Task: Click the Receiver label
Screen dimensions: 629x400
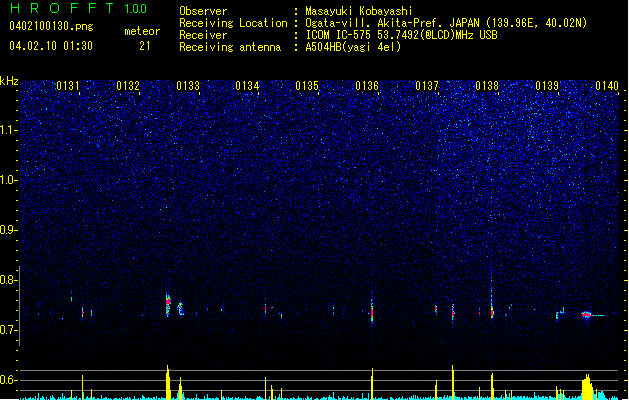Action: point(203,35)
